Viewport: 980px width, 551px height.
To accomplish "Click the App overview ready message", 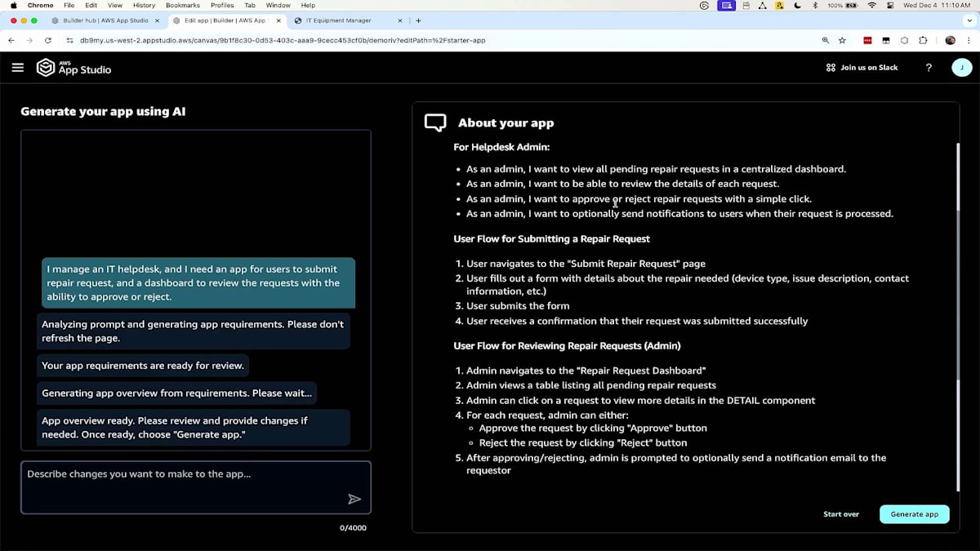I will coord(194,428).
